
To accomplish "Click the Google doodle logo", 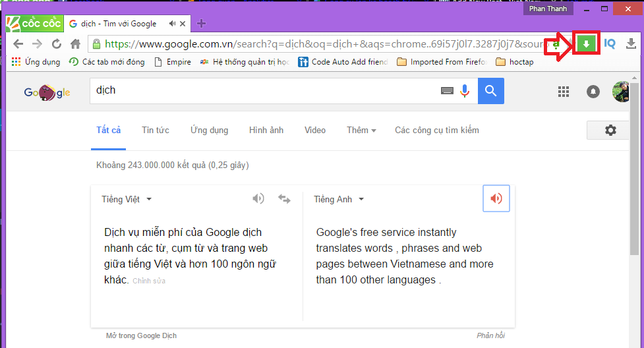I will tap(47, 92).
